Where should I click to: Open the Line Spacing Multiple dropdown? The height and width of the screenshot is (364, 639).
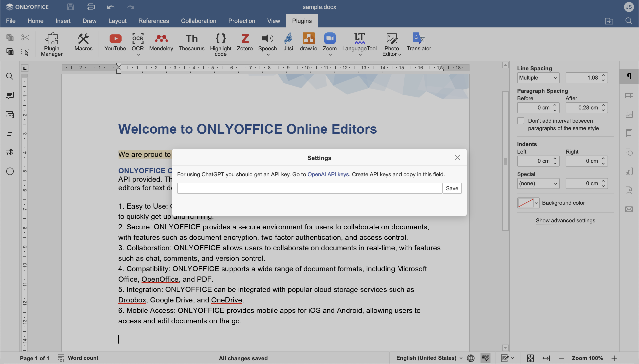[538, 78]
